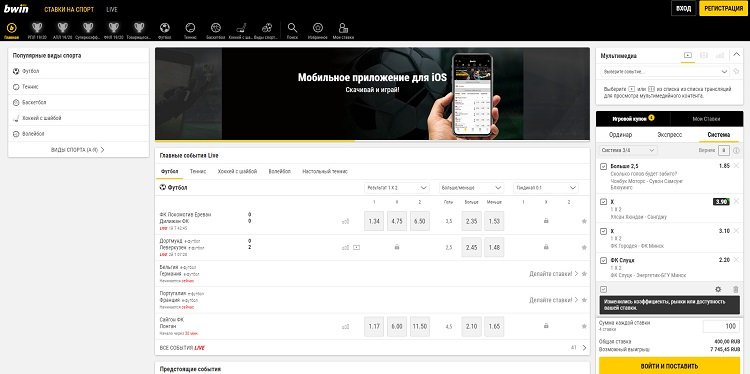Click the Регистрация button
This screenshot has width=750, height=374.
[724, 9]
